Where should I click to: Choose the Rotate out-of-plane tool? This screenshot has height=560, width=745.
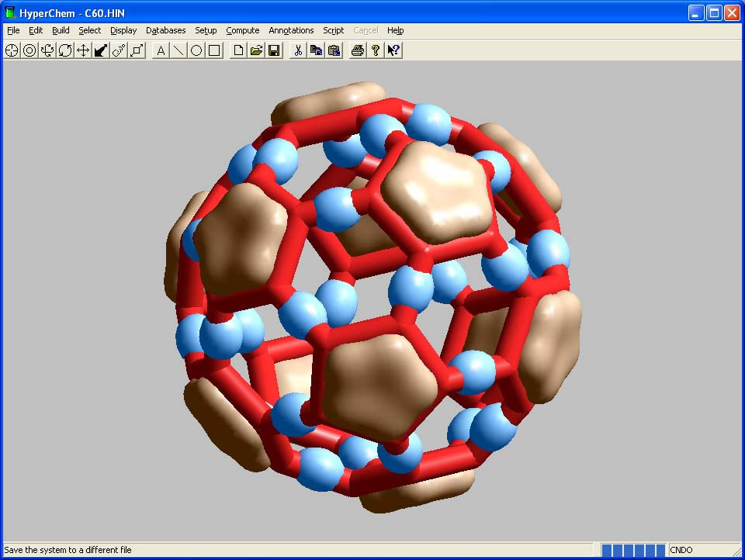(x=47, y=50)
